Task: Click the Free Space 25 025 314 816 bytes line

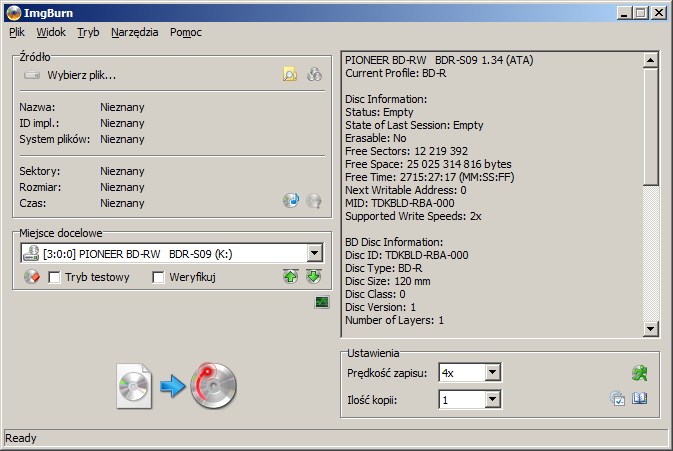Action: pyautogui.click(x=428, y=164)
